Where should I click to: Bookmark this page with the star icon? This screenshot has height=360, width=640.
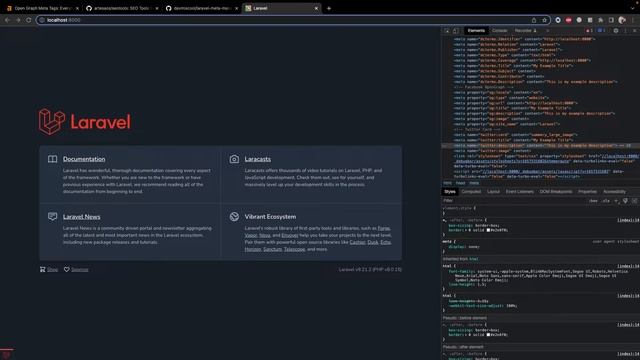click(x=544, y=20)
